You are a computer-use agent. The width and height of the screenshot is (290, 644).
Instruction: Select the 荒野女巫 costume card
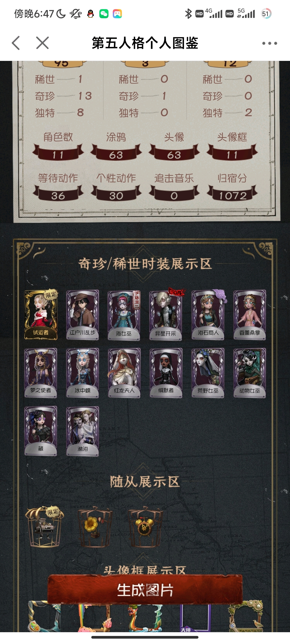(x=208, y=373)
